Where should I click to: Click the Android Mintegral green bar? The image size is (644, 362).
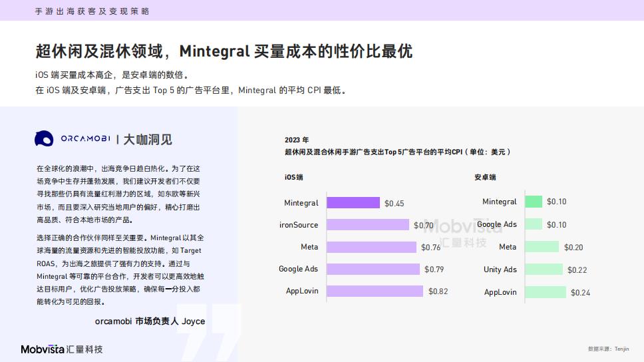(x=534, y=202)
